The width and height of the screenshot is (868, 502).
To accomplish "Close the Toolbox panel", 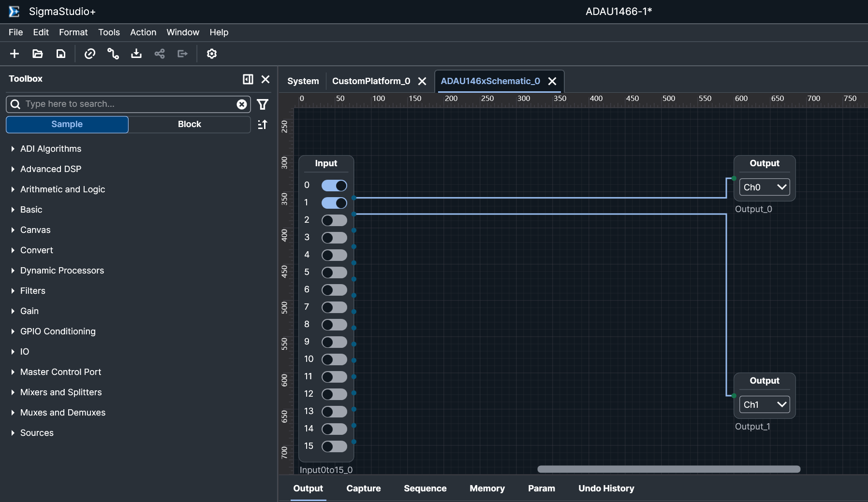I will 265,79.
